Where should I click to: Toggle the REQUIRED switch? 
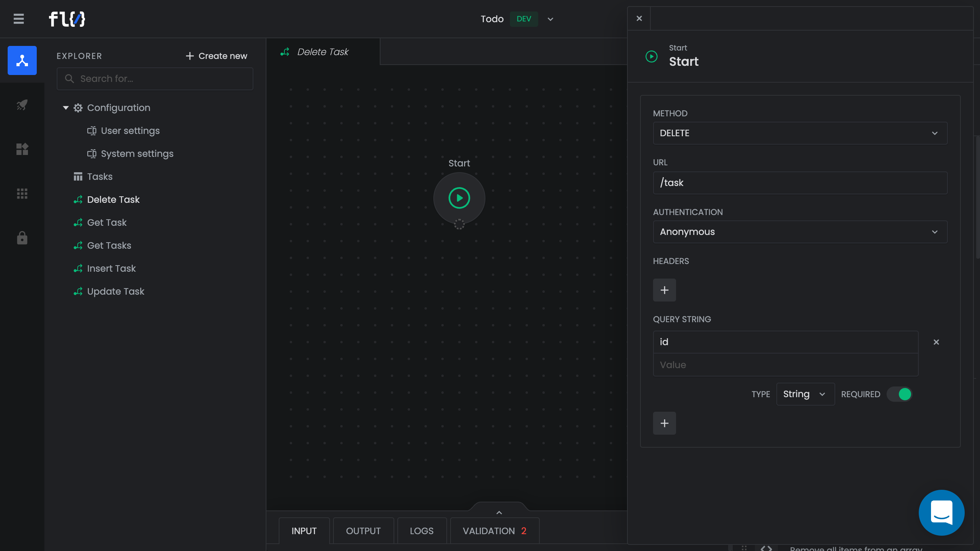pyautogui.click(x=900, y=394)
